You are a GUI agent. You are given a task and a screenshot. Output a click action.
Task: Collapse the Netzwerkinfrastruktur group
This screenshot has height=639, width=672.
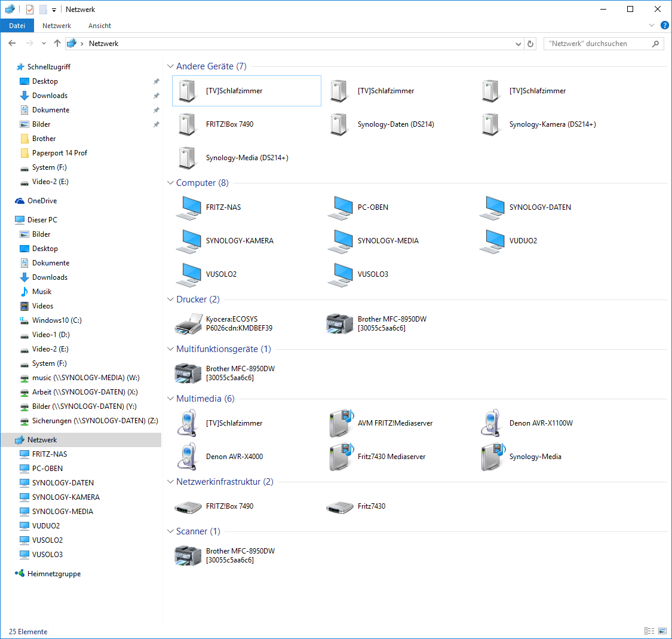point(170,482)
